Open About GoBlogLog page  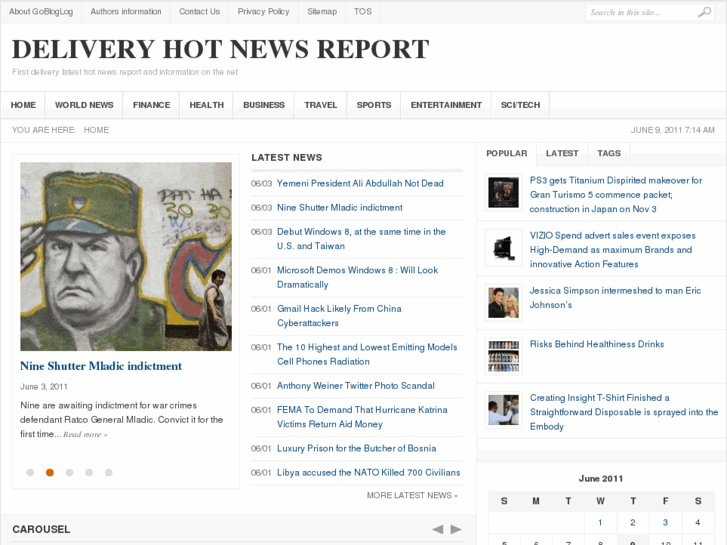(x=41, y=12)
